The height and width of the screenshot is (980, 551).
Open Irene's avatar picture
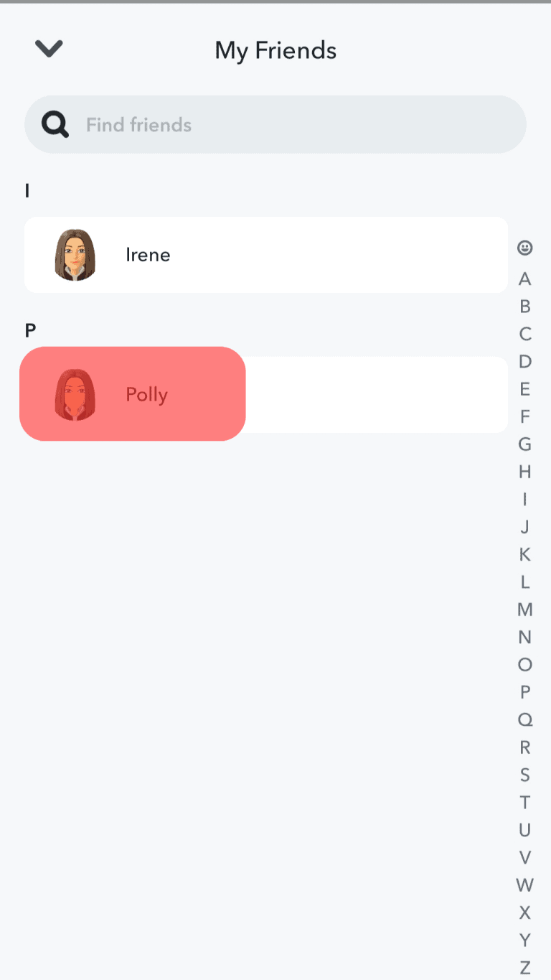[x=77, y=255]
